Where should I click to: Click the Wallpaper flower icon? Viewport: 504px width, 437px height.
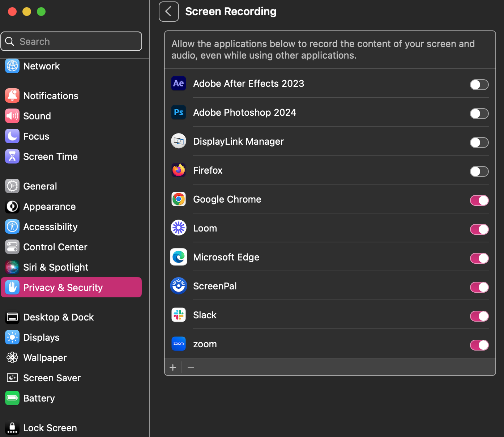12,357
